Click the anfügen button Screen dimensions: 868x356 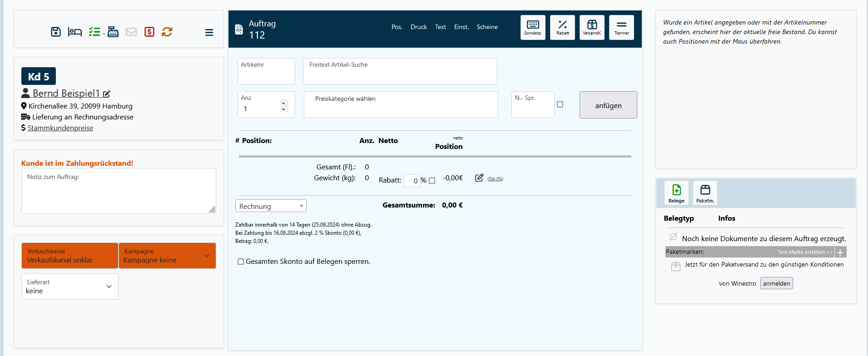point(608,105)
